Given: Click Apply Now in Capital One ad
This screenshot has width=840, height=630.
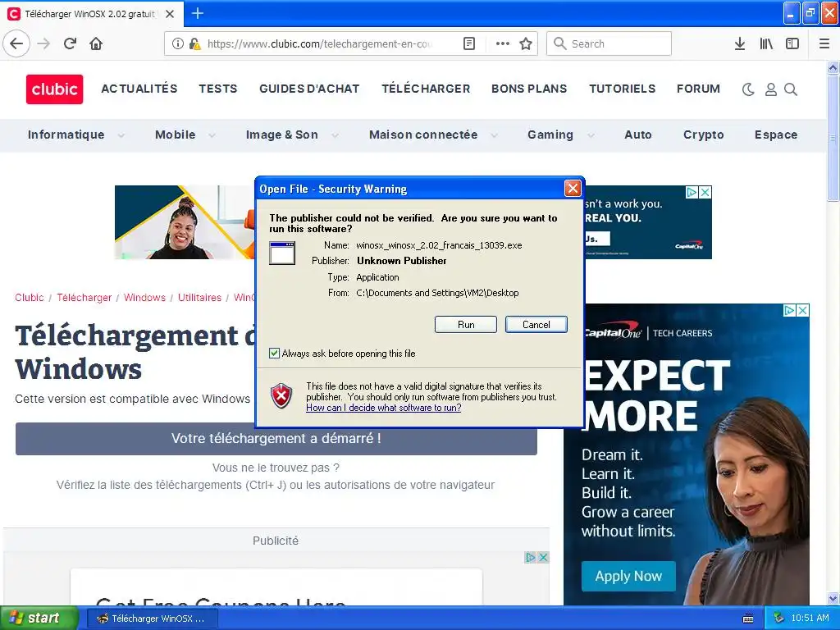Looking at the screenshot, I should pos(628,576).
